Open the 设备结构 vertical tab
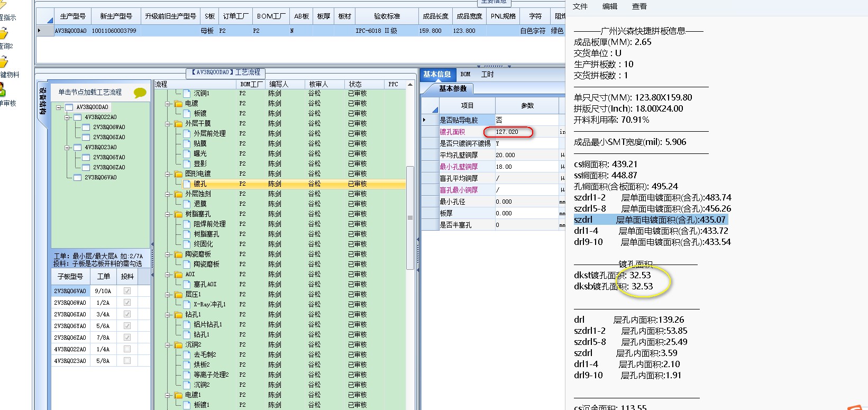The height and width of the screenshot is (410, 868). click(x=42, y=101)
